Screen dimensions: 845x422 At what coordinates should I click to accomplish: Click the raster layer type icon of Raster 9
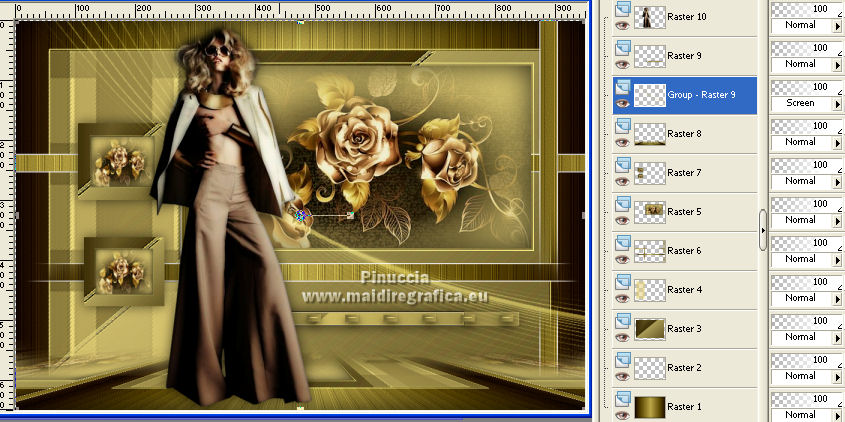(623, 47)
